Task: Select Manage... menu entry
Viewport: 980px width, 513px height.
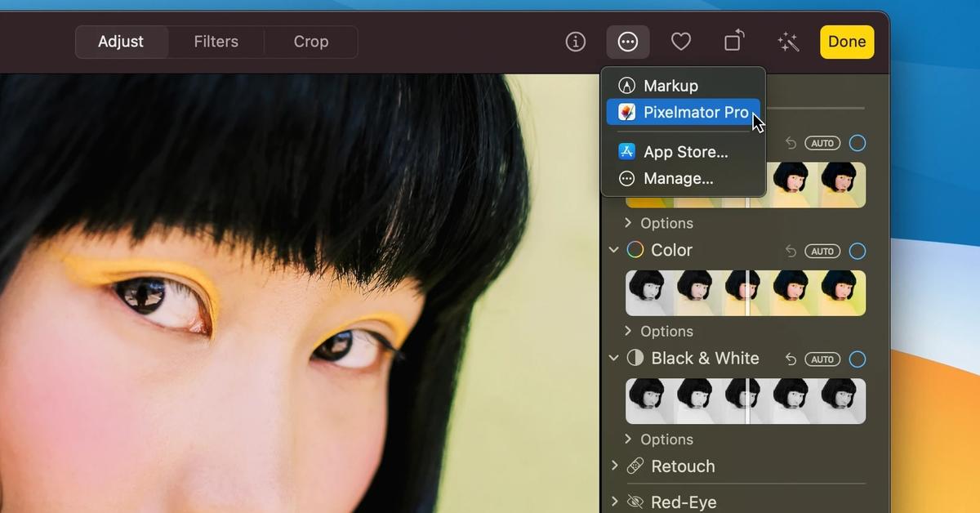Action: [x=684, y=178]
